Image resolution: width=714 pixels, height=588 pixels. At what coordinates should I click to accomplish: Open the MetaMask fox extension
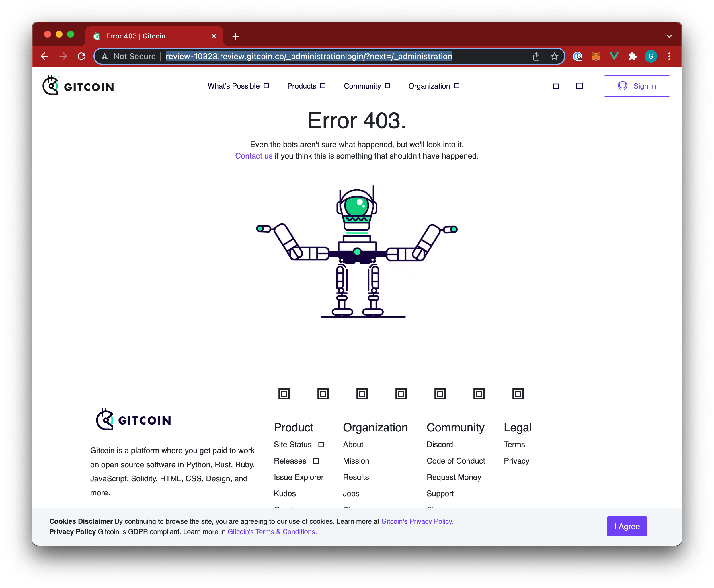596,56
